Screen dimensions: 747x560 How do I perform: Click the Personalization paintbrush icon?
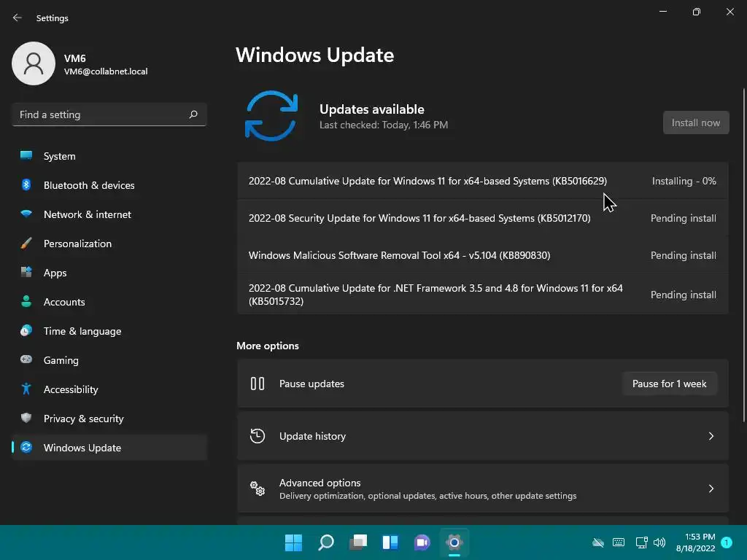(26, 243)
